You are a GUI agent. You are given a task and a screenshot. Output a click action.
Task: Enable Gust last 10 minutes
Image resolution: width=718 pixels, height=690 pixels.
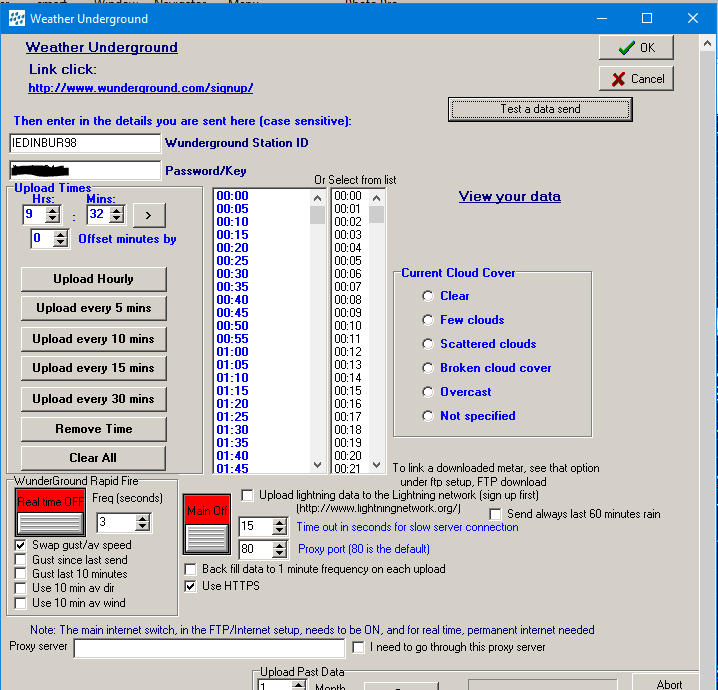(20, 574)
